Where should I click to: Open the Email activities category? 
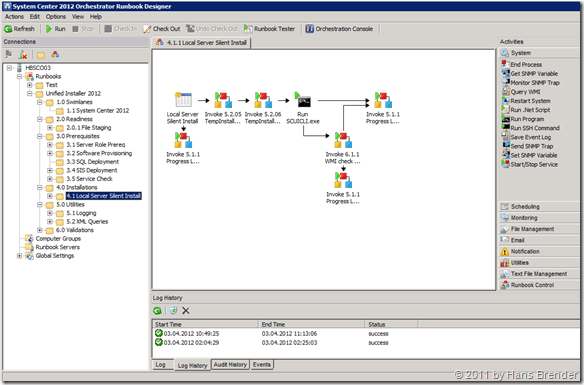pos(539,240)
